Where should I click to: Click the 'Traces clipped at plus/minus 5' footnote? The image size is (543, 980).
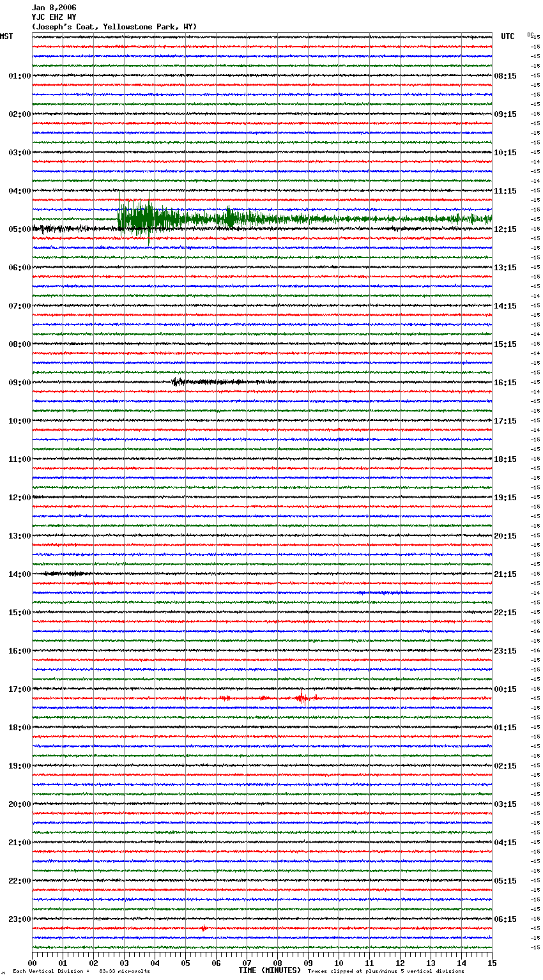386,971
